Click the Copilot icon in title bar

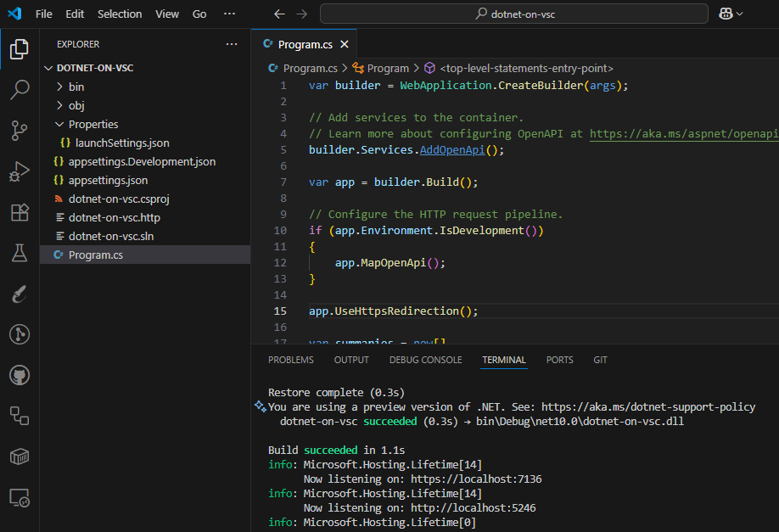[x=725, y=14]
